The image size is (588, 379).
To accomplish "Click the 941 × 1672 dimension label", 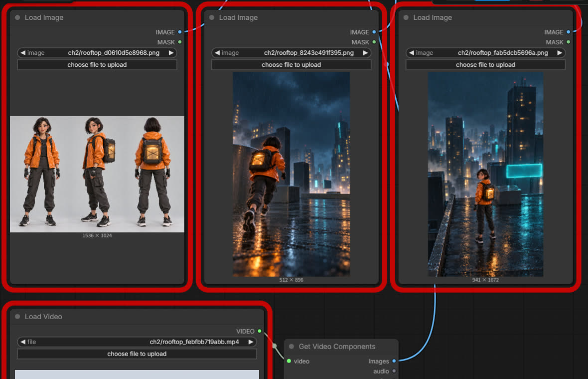I will point(486,280).
